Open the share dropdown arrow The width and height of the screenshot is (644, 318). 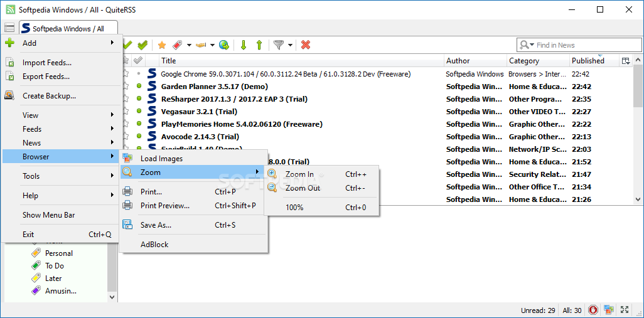coord(212,45)
